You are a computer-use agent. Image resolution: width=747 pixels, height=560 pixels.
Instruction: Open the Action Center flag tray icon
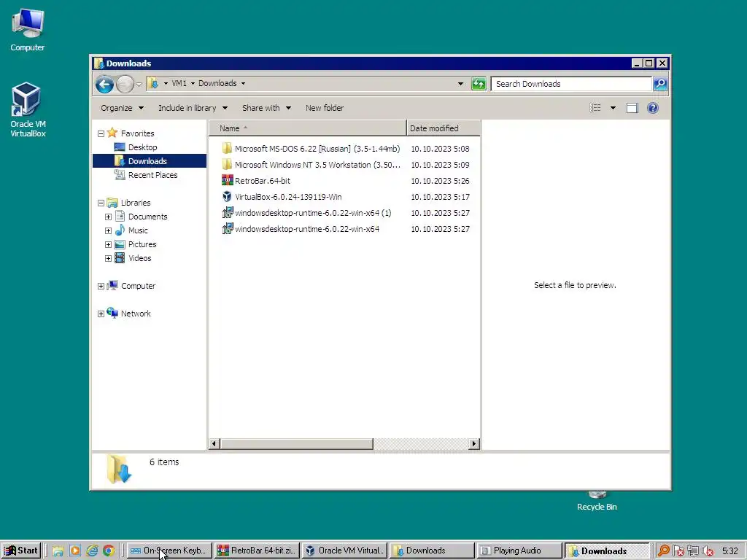coord(678,551)
